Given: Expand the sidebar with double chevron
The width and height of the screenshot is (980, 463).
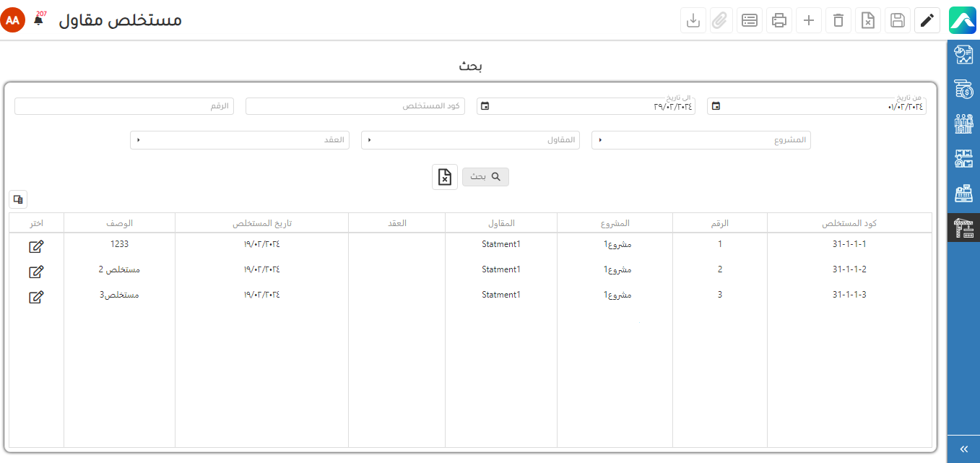Looking at the screenshot, I should (x=963, y=449).
